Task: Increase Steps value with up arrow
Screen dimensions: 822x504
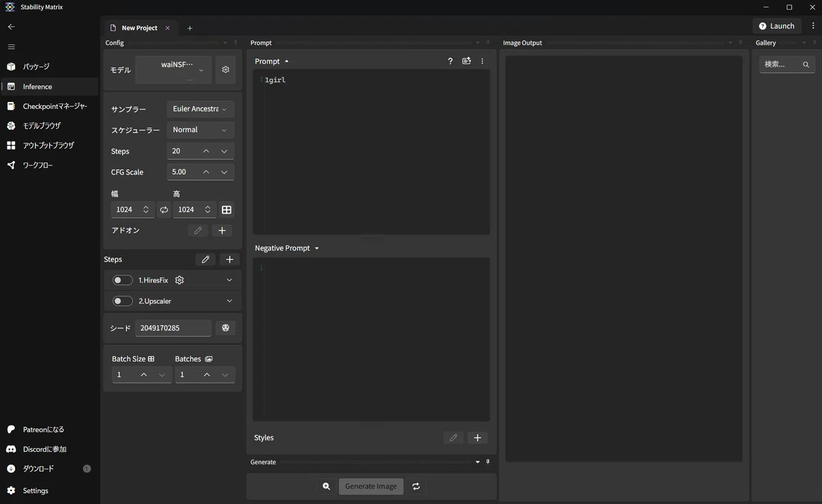Action: [206, 151]
